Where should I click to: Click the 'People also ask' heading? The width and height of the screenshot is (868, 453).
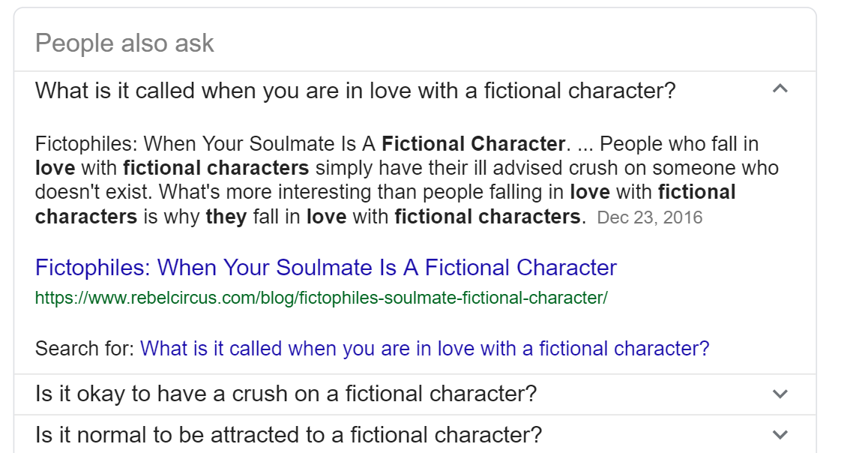[x=124, y=43]
